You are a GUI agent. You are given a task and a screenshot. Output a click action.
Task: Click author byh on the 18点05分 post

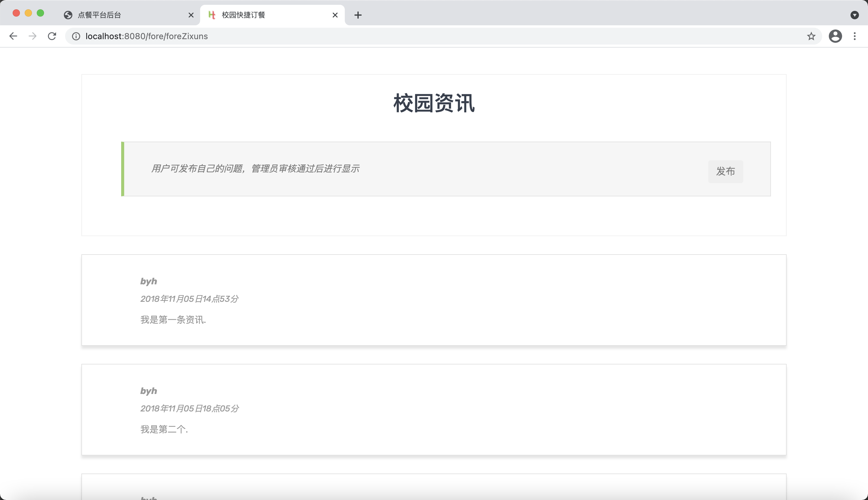click(149, 391)
